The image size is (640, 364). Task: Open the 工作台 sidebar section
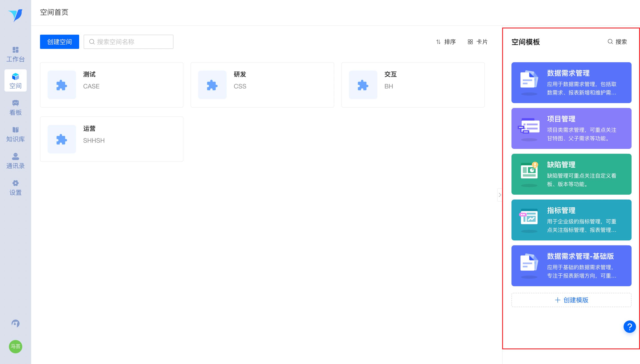point(16,54)
